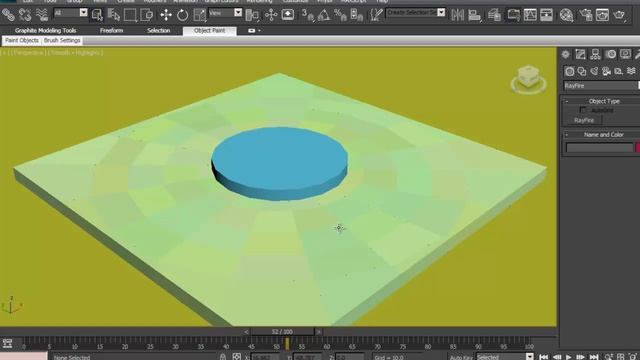Select the Link tool in main toolbar
This screenshot has width=640, height=360.
pos(8,15)
